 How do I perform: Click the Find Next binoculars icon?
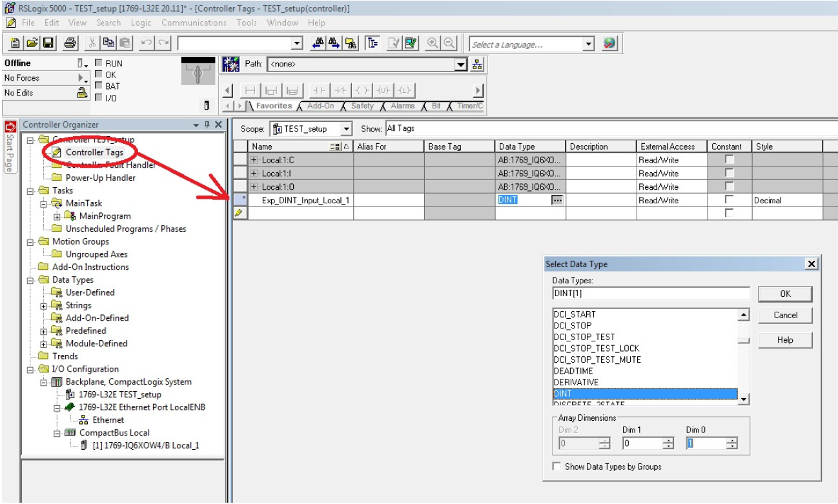coord(334,44)
